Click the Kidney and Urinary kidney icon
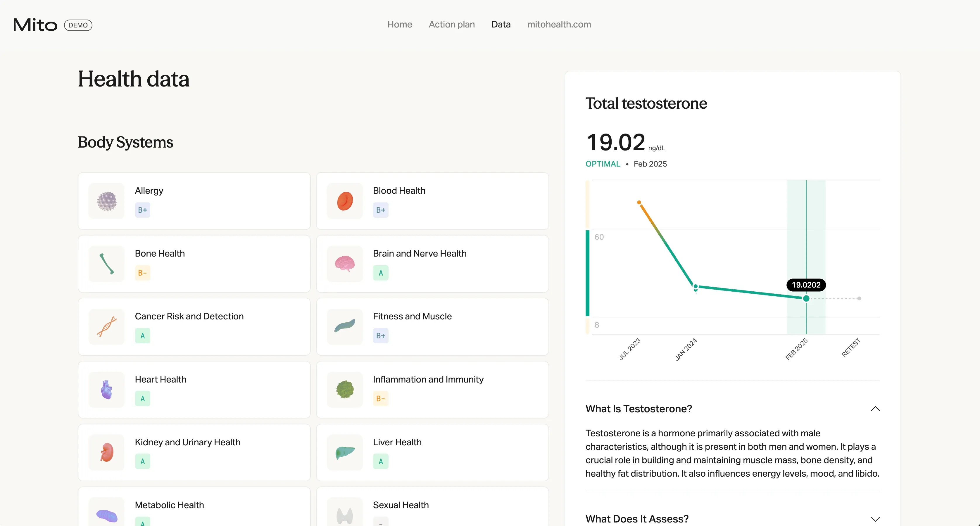Image resolution: width=980 pixels, height=526 pixels. tap(106, 452)
